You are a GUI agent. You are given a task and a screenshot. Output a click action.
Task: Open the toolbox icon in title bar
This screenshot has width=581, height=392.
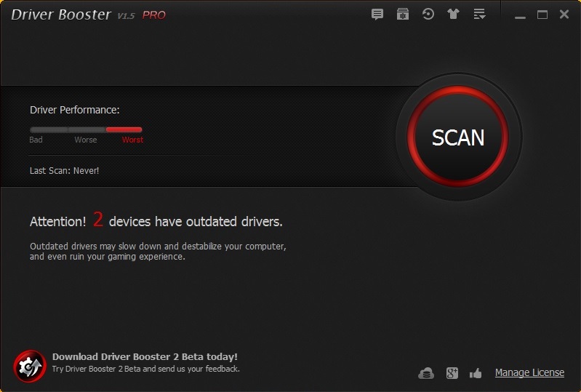pos(402,15)
